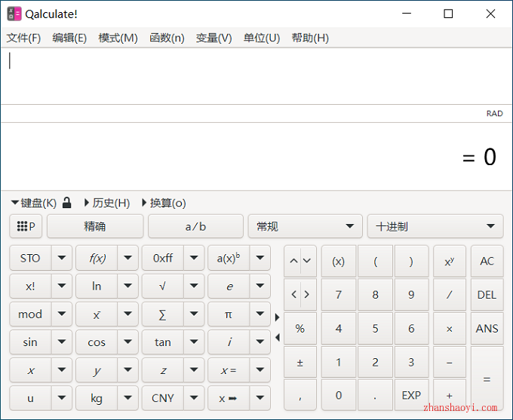Open the 文件(F) menu
The image size is (513, 420).
coord(23,38)
